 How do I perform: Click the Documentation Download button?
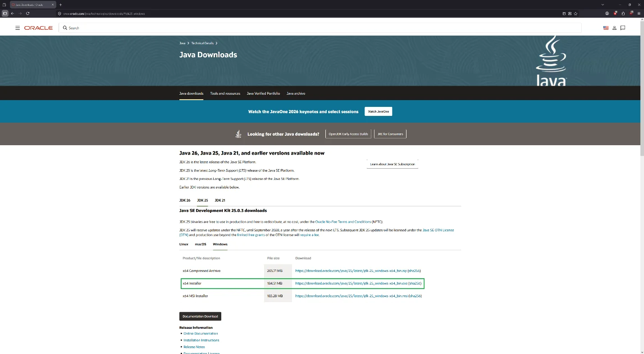200,317
